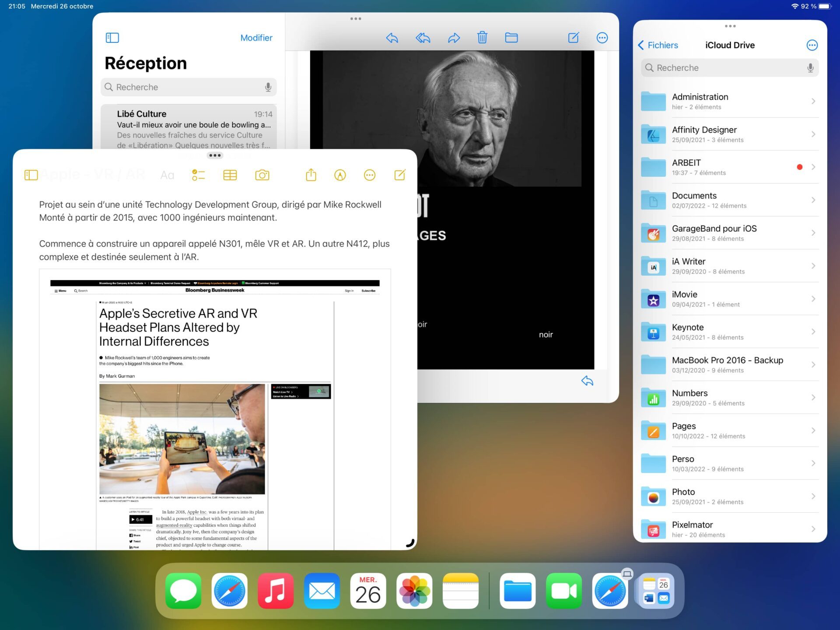The width and height of the screenshot is (840, 630).
Task: Open iCloud Drive more options menu
Action: point(812,45)
